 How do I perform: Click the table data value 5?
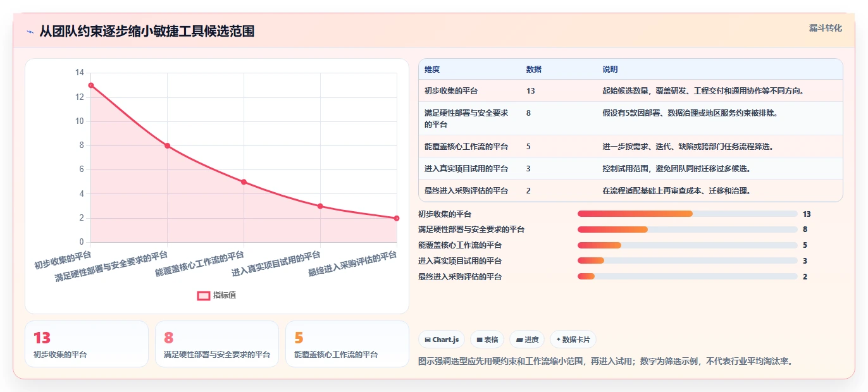(529, 147)
